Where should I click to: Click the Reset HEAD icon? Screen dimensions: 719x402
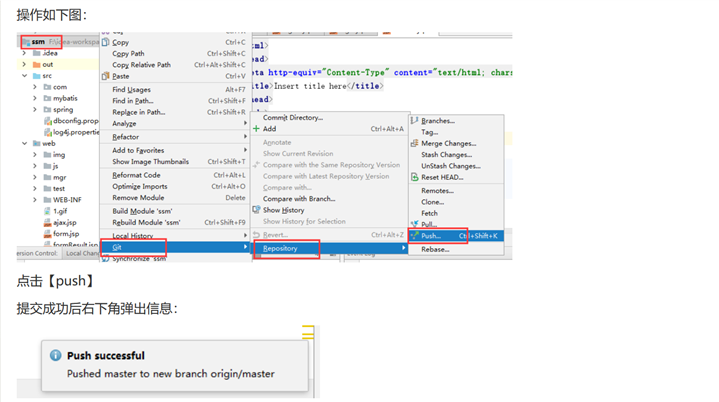coord(415,177)
